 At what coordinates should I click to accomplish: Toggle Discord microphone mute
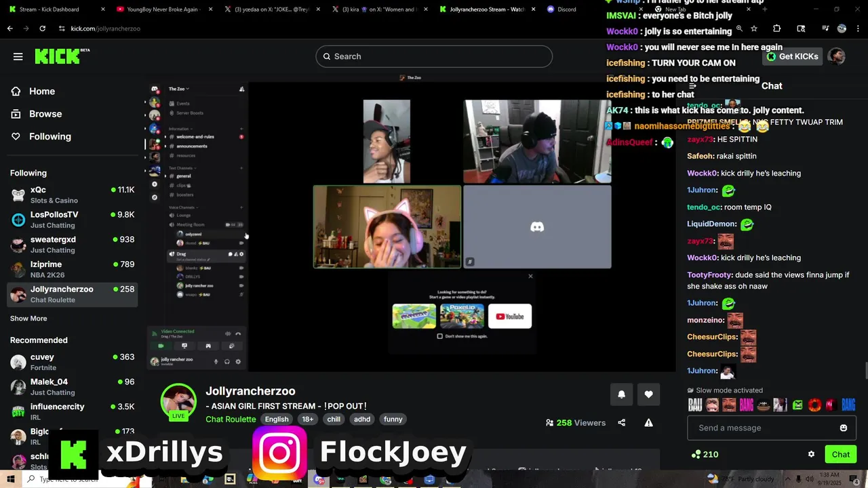point(216,361)
